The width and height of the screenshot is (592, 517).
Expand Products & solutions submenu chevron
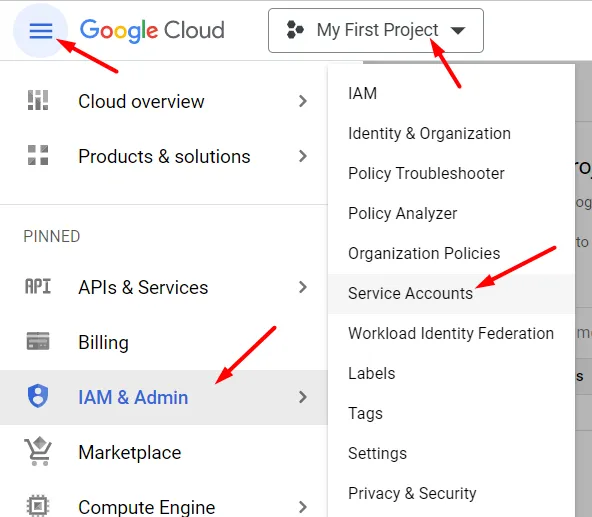302,156
